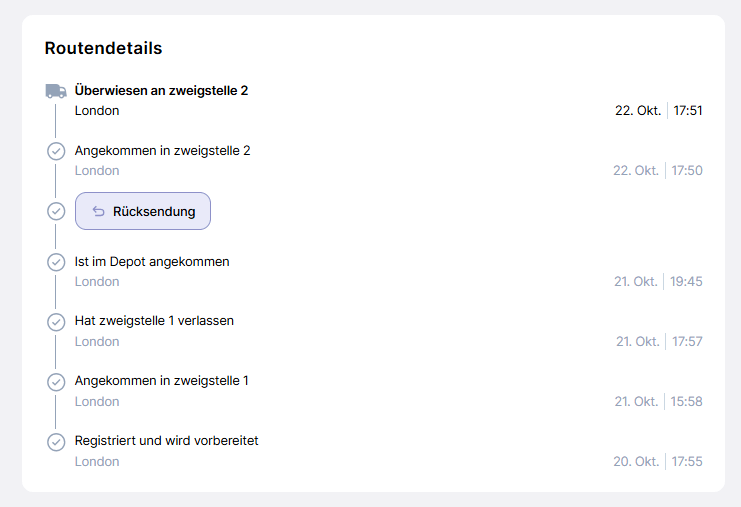The height and width of the screenshot is (507, 741).
Task: Click checkmark icon beside the Rücksendung button
Action: 56,211
